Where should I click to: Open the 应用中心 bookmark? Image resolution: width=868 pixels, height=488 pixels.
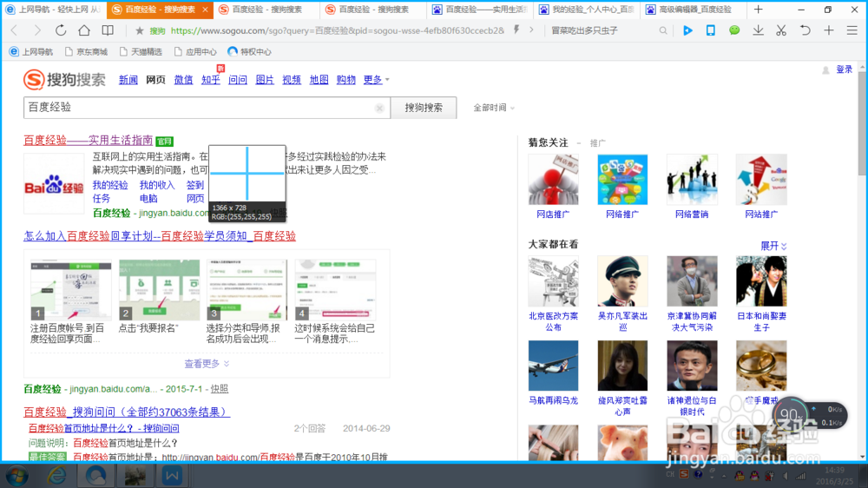[195, 52]
